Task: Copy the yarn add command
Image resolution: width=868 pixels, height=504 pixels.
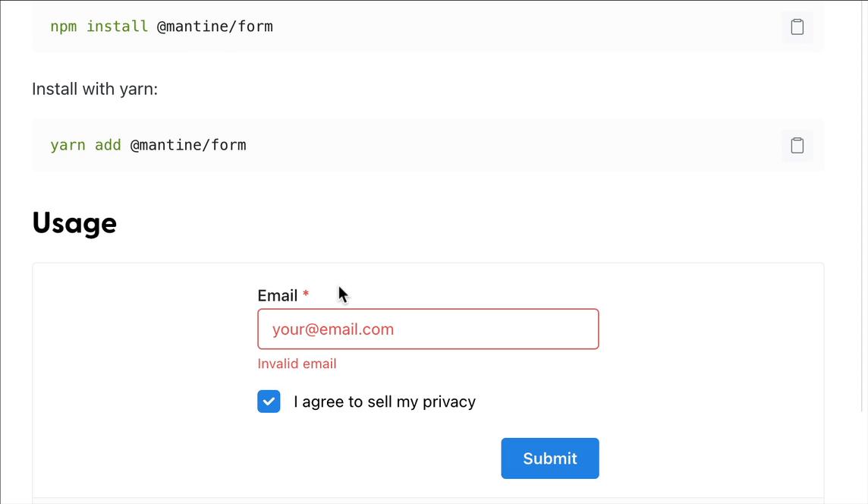Action: coord(797,145)
